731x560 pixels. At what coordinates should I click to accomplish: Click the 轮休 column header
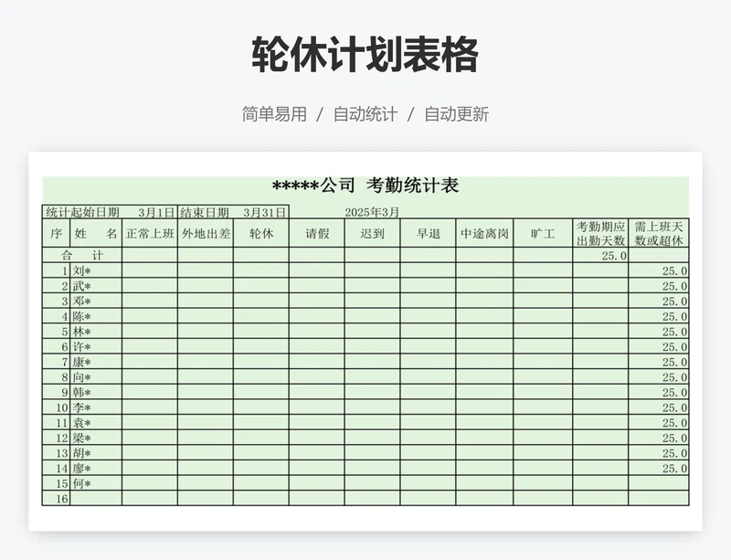point(261,233)
